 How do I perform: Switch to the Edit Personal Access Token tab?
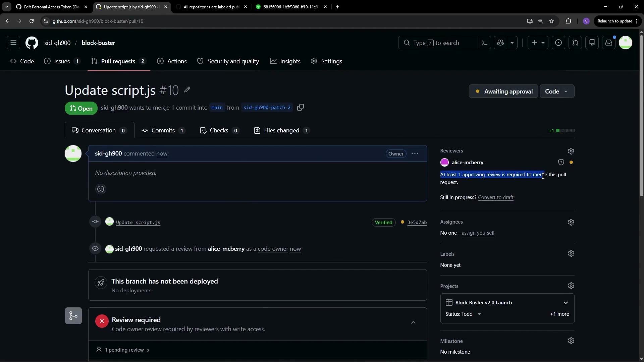tap(52, 7)
